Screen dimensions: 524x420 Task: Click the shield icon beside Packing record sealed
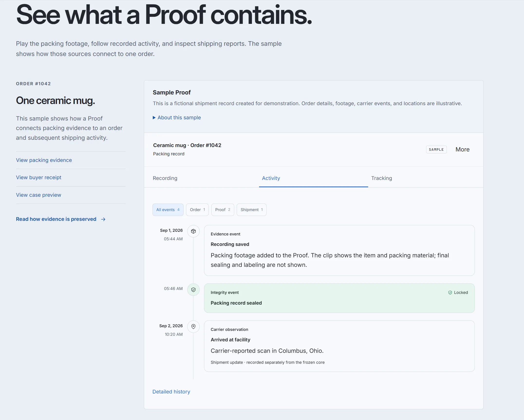pyautogui.click(x=193, y=290)
